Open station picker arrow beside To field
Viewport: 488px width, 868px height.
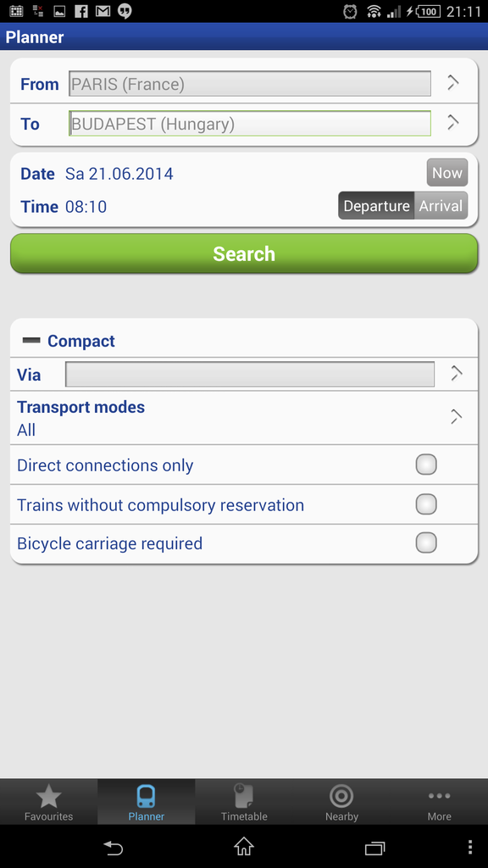[x=453, y=122]
